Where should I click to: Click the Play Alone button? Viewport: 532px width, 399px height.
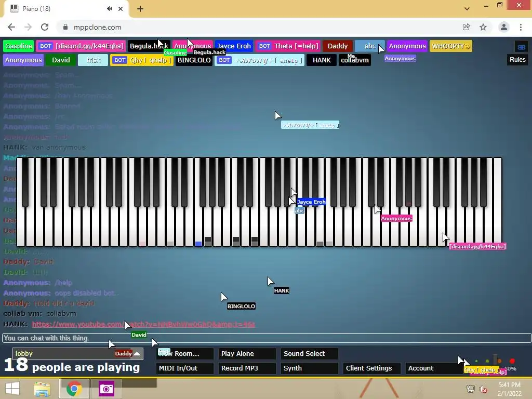tap(247, 353)
